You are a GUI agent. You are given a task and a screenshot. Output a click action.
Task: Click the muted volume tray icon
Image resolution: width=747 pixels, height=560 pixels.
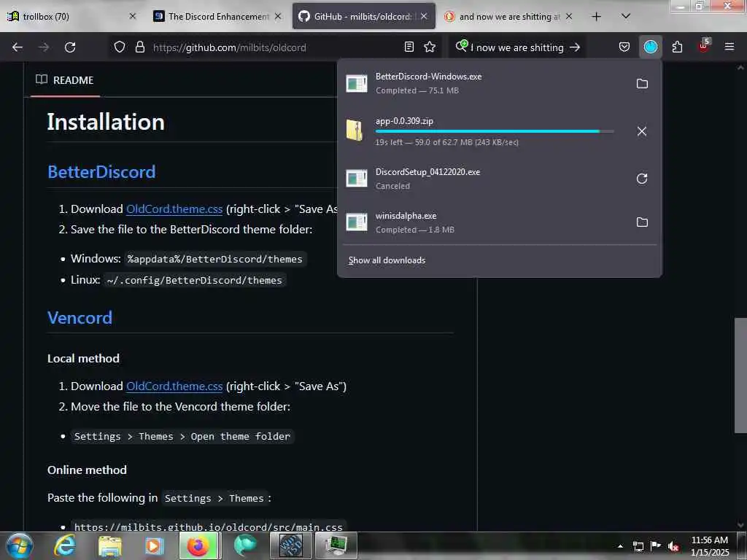[673, 546]
